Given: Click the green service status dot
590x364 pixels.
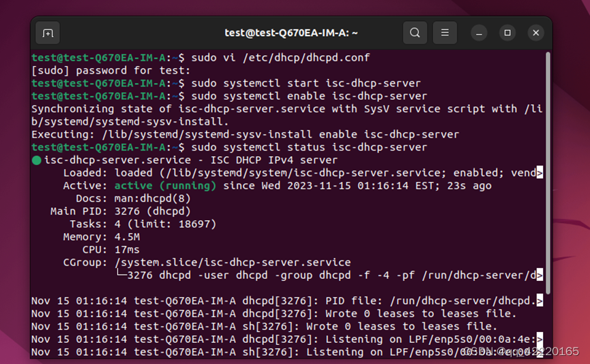Looking at the screenshot, I should coord(37,161).
